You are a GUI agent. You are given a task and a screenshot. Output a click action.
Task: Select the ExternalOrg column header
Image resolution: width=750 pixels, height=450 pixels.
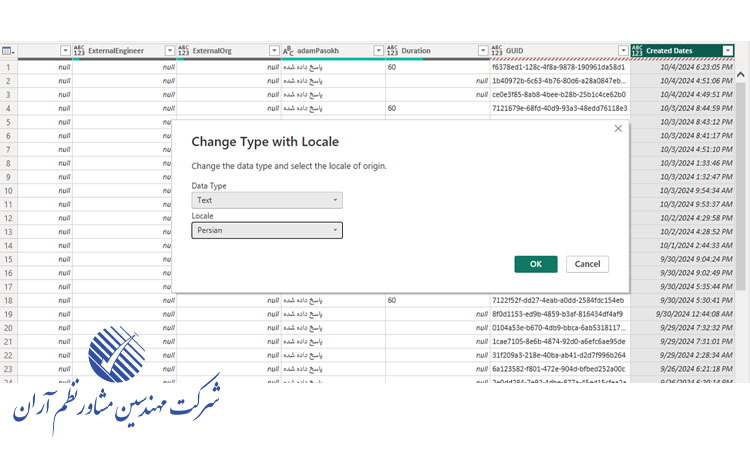(x=229, y=51)
